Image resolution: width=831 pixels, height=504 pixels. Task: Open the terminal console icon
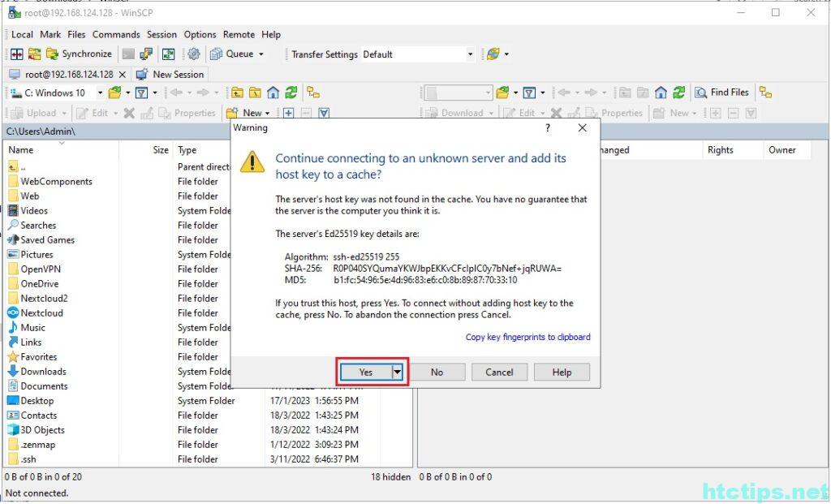128,54
